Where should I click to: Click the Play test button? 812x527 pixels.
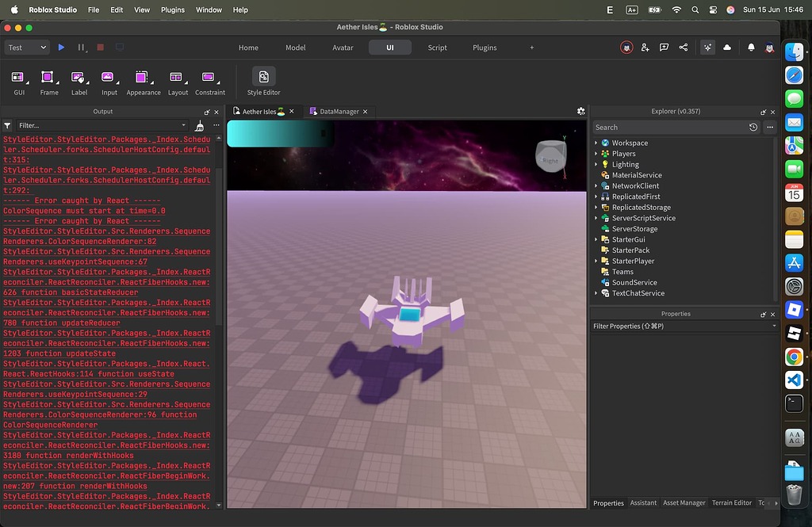(x=61, y=47)
